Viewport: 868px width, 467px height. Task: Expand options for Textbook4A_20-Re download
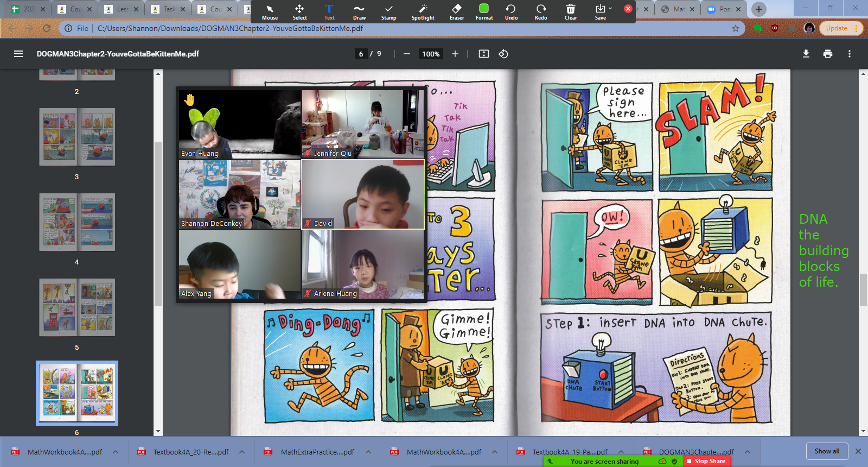coord(242,452)
